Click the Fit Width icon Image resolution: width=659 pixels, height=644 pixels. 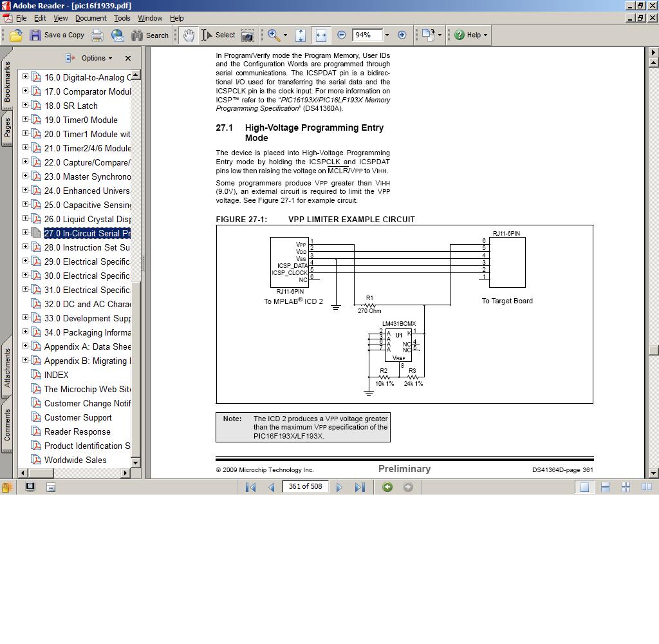tap(321, 35)
